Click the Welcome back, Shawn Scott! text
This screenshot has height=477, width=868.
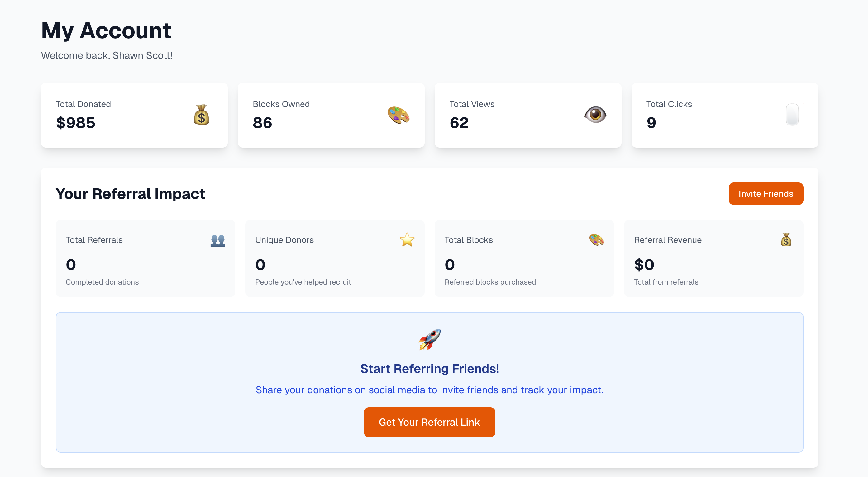coord(107,55)
